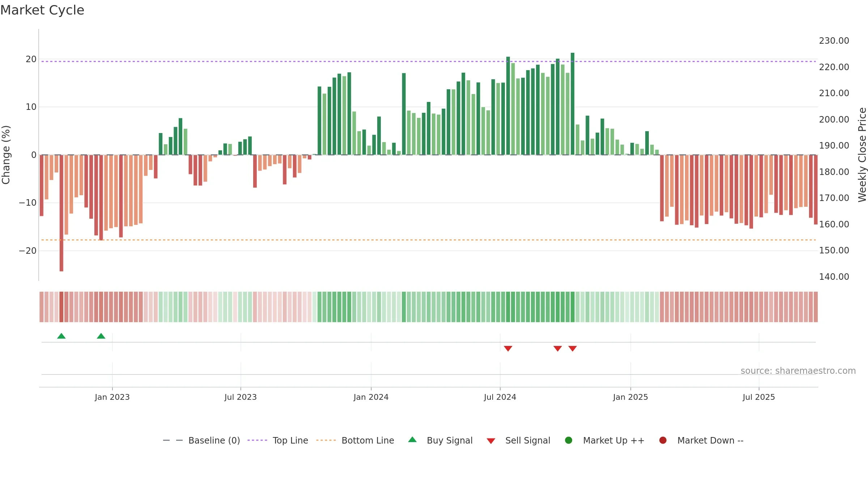Click the orange dotted Bottom Line legend swatch

click(326, 440)
